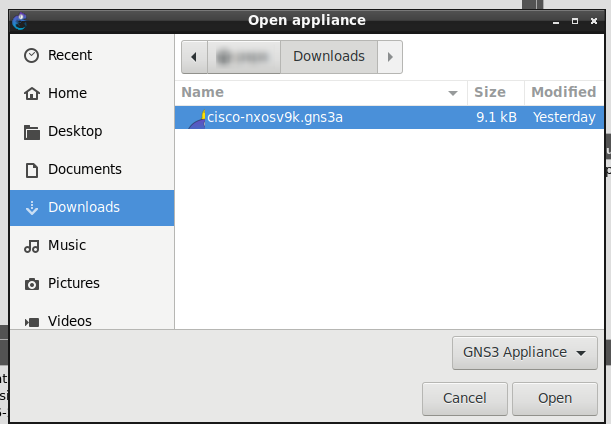Click the Yesterday modified cell
This screenshot has width=611, height=424.
click(564, 117)
